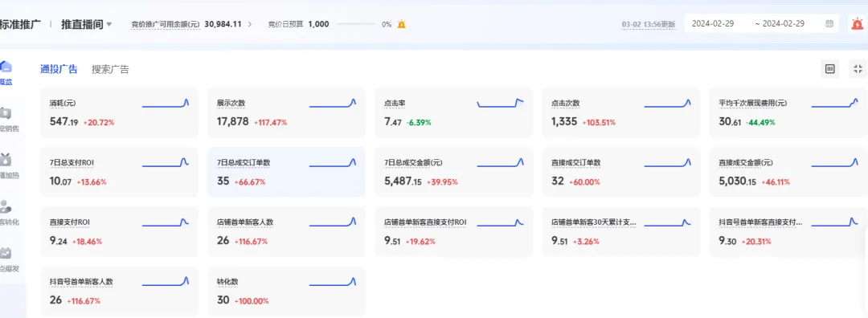Click the sparkline in the 转化数 card
Viewport: 868px width, 318px height.
(x=333, y=282)
